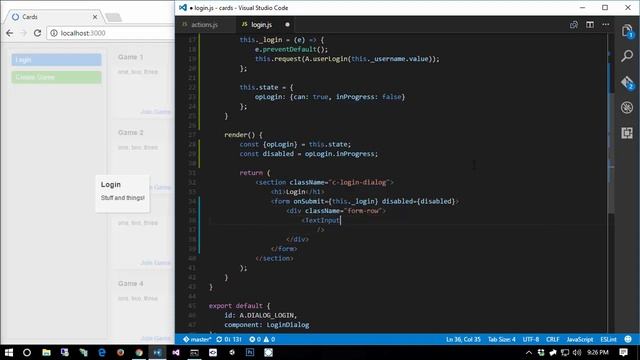640x360 pixels.
Task: Open Visual Studio from the taskbar
Action: (x=176, y=352)
